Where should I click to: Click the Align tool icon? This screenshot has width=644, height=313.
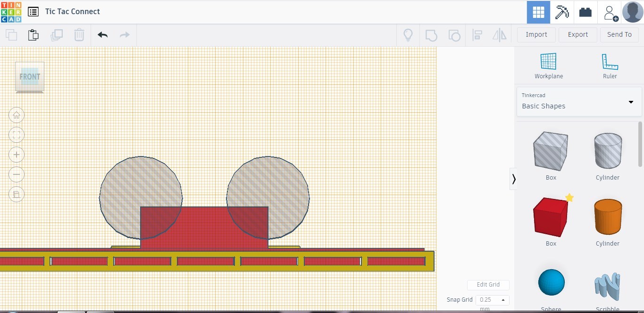tap(477, 35)
